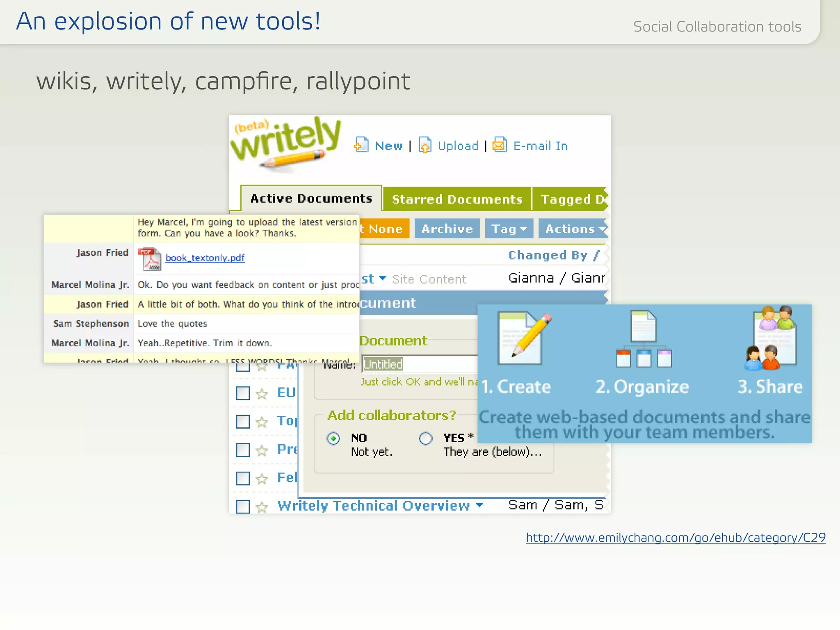The width and height of the screenshot is (840, 630).
Task: Tick the Writely Technical Overview checkbox
Action: [x=243, y=507]
